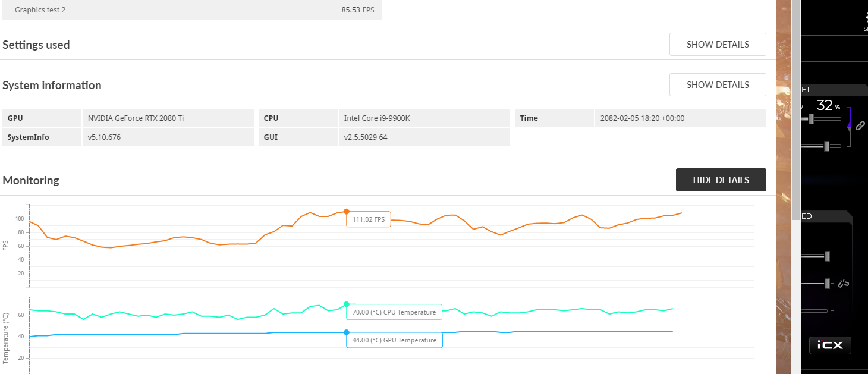Click SHOW DETAILS for Settings used

(718, 45)
